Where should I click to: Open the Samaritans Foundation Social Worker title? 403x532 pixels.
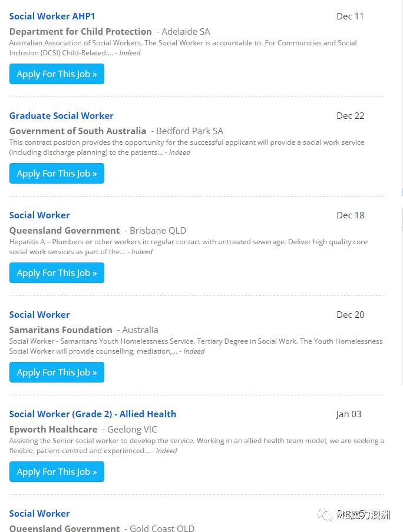click(39, 314)
